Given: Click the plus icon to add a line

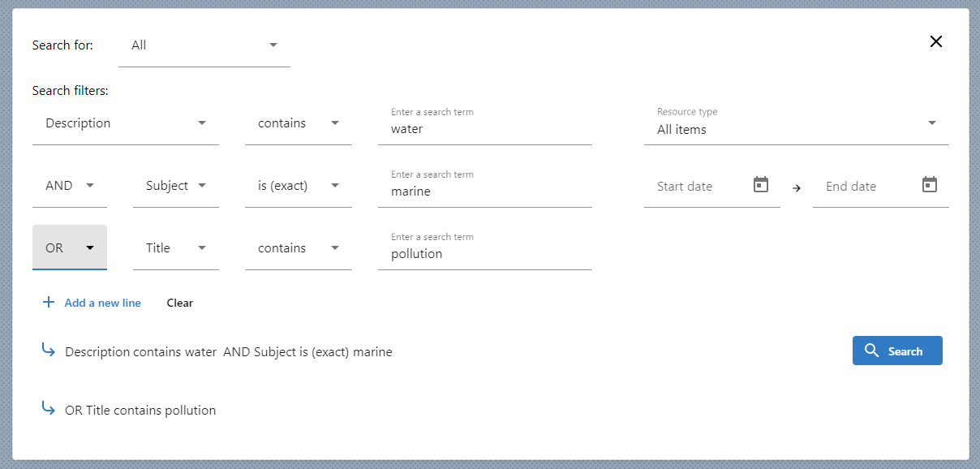Looking at the screenshot, I should 49,303.
